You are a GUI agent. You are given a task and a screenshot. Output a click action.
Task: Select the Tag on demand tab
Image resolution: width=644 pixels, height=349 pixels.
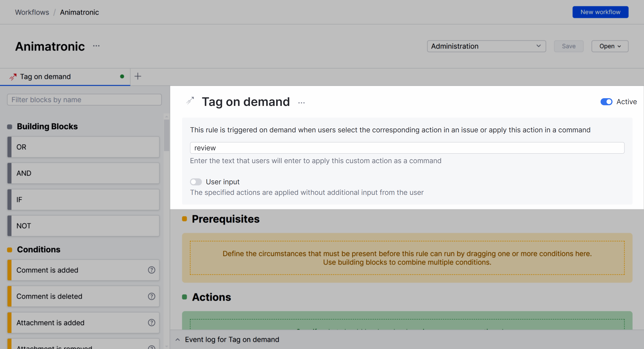tap(45, 77)
